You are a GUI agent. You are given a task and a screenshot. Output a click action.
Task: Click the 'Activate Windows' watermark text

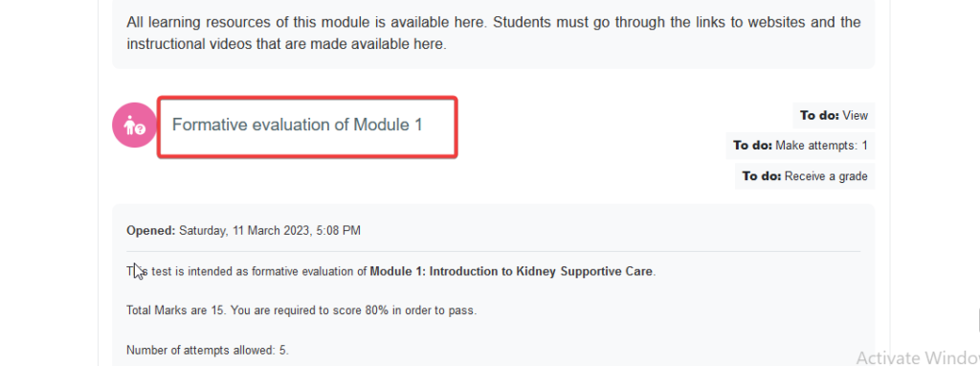tap(918, 357)
